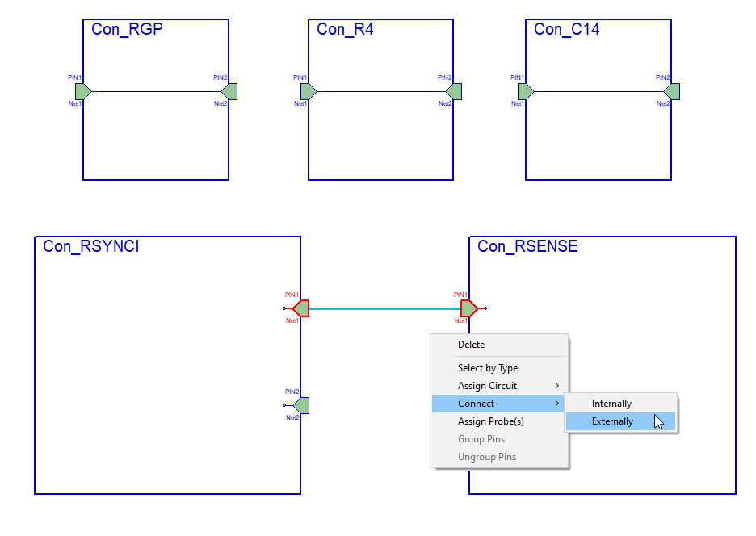756x536 pixels.
Task: Click PIN2 connector on Con_RGP block
Action: click(229, 91)
